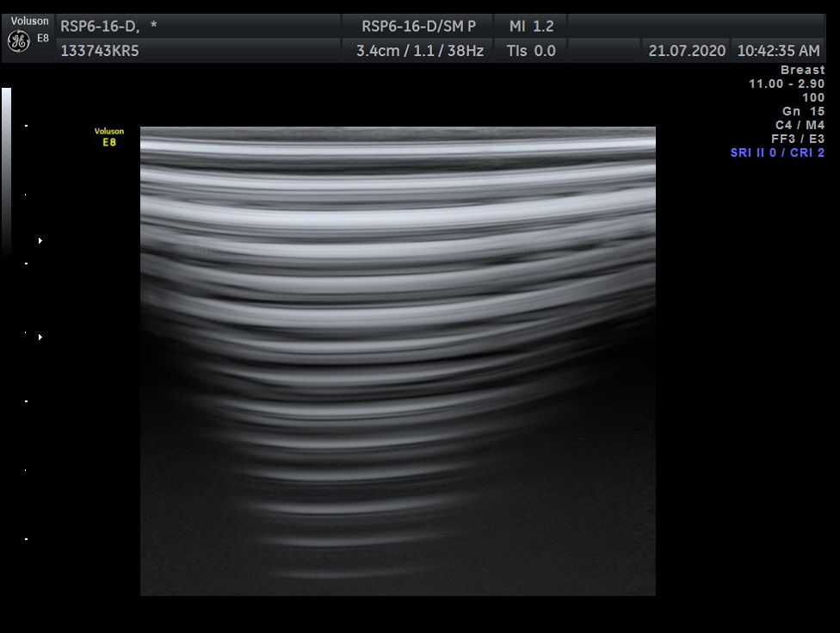Click the grayscale map bar
Viewport: 840px width, 633px height.
[6, 171]
